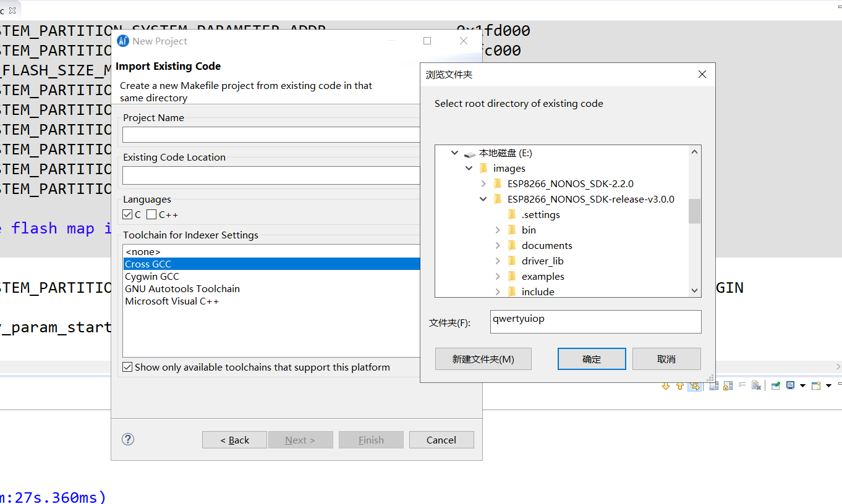842x504 pixels.
Task: Expand the documents folder node
Action: pyautogui.click(x=498, y=245)
